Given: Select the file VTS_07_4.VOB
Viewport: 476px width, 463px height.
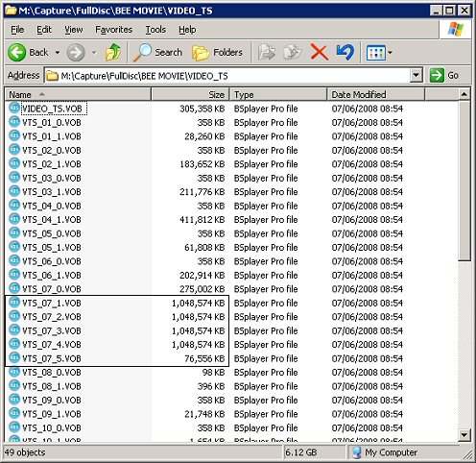Looking at the screenshot, I should [x=52, y=345].
